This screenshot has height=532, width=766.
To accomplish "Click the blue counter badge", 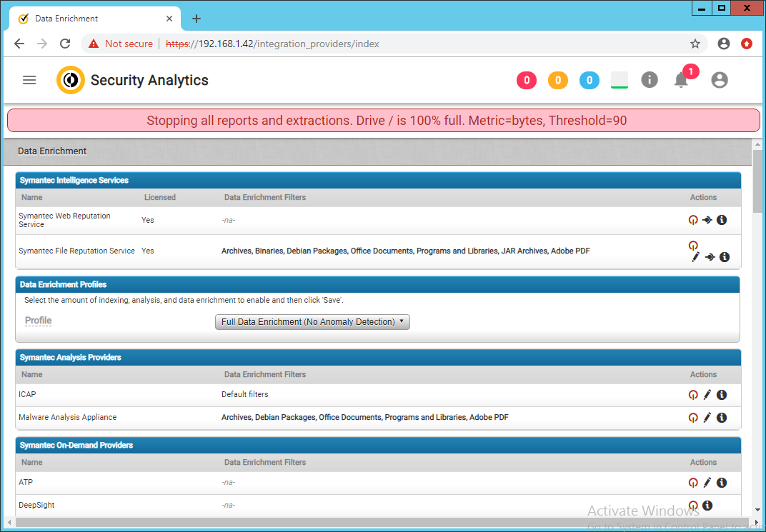I will (589, 81).
